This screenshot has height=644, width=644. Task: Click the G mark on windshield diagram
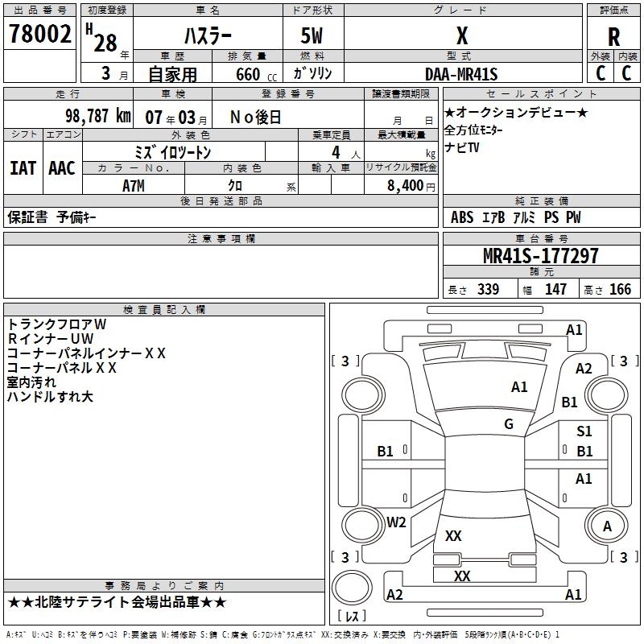[509, 424]
